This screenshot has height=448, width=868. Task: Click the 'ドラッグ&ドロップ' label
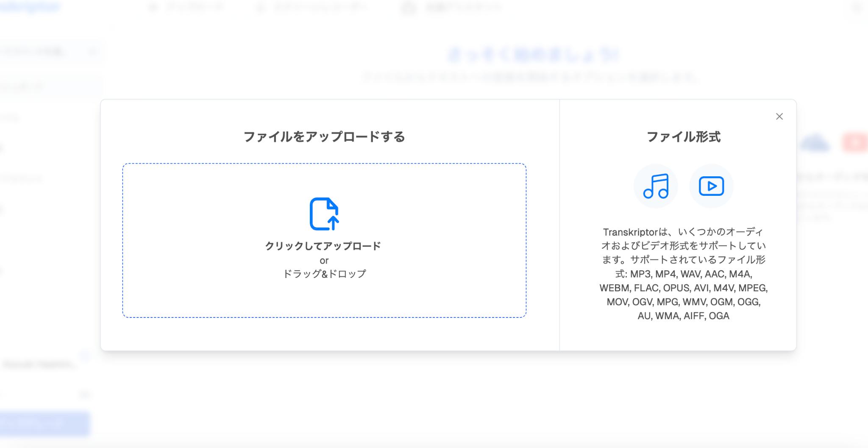point(324,274)
